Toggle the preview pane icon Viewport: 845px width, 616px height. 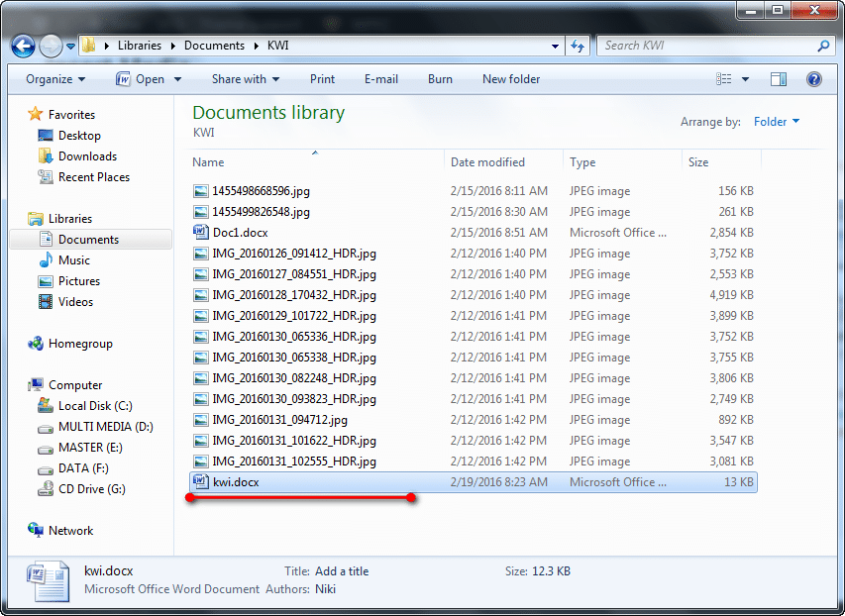[779, 79]
